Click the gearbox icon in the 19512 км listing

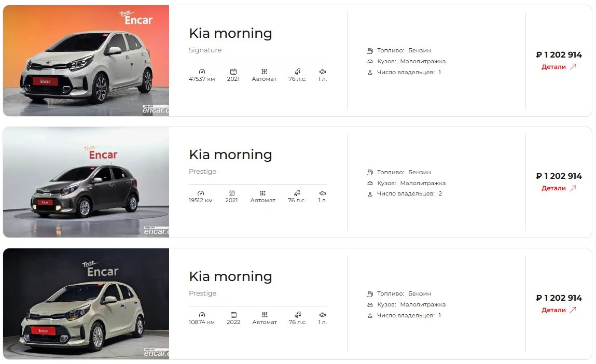click(263, 193)
